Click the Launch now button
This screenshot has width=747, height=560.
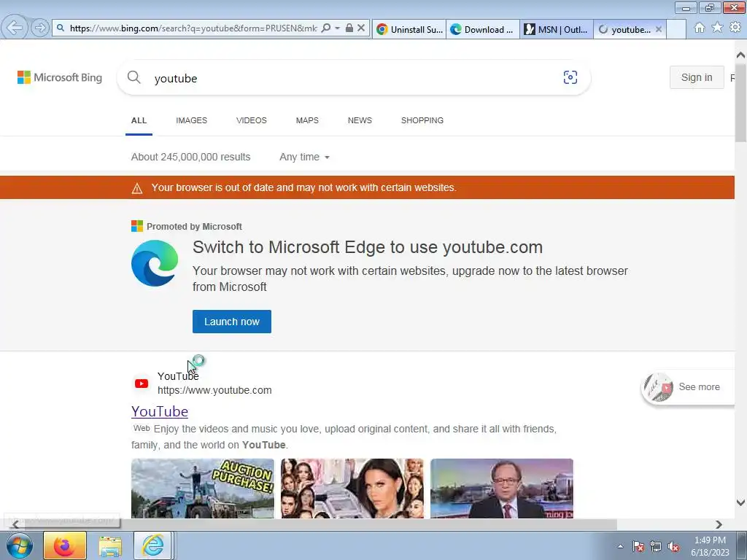tap(232, 322)
